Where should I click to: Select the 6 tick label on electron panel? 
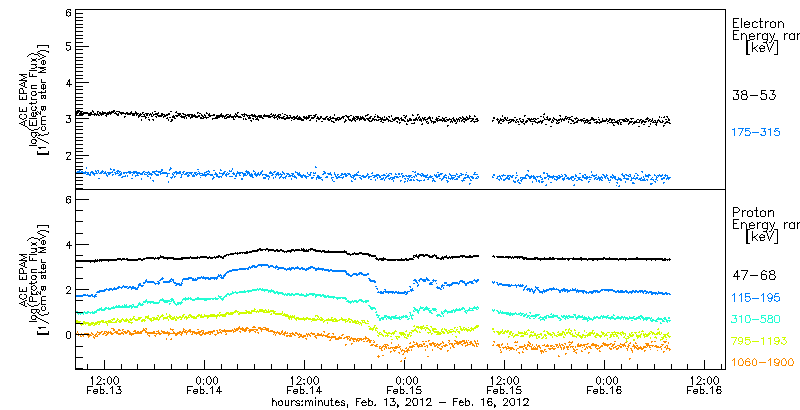point(66,14)
